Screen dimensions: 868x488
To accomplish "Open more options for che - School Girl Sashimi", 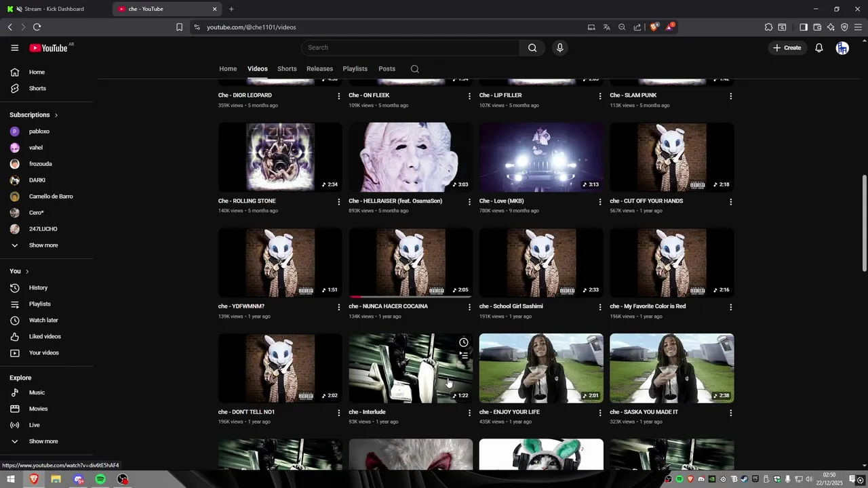I will coord(600,307).
